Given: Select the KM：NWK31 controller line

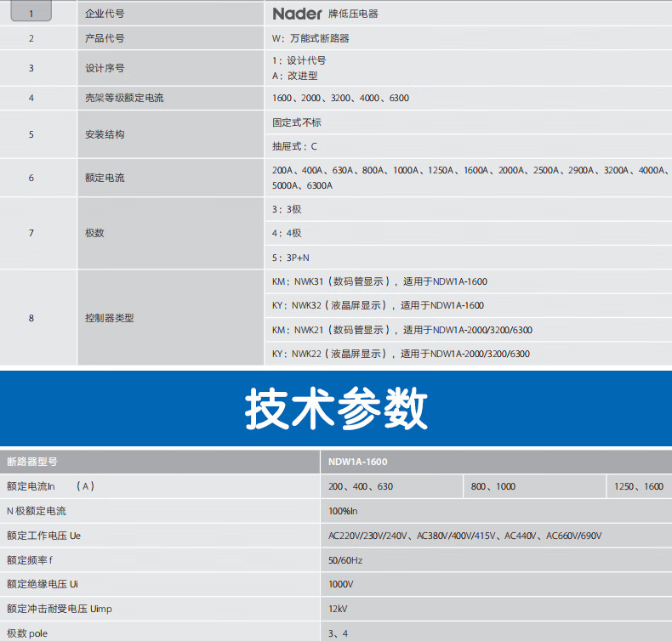Looking at the screenshot, I should [x=379, y=281].
